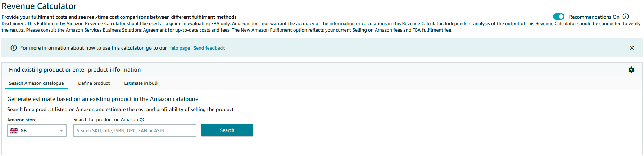This screenshot has height=156, width=644.
Task: Focus the SKU, title, ISBN search field
Action: click(x=135, y=130)
